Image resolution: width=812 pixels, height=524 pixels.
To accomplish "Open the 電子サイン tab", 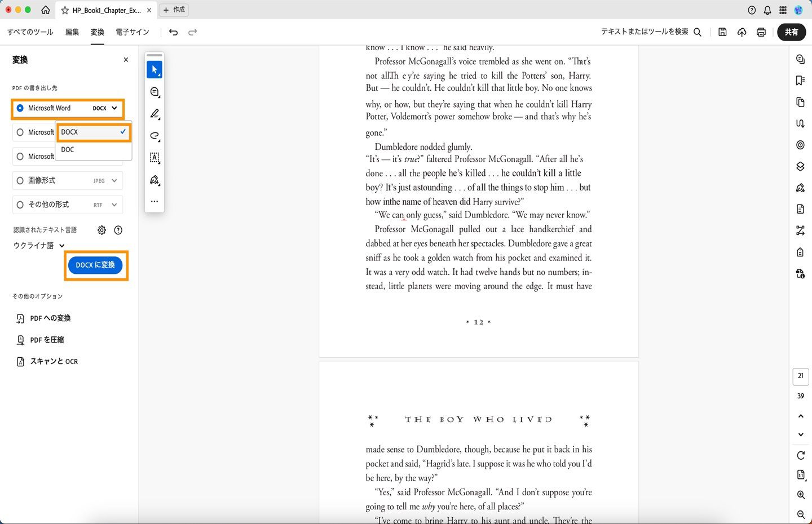I will [x=132, y=32].
